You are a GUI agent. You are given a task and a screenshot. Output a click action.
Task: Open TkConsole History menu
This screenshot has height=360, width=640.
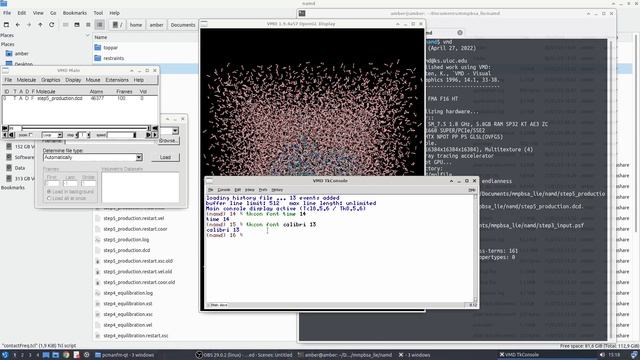(x=277, y=190)
